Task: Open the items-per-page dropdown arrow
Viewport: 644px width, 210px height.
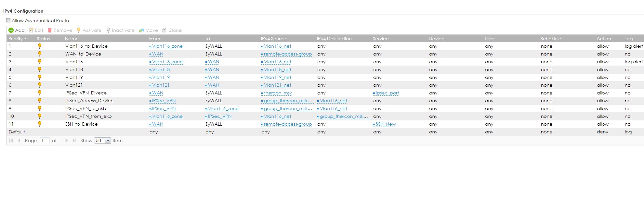Action: 108,141
